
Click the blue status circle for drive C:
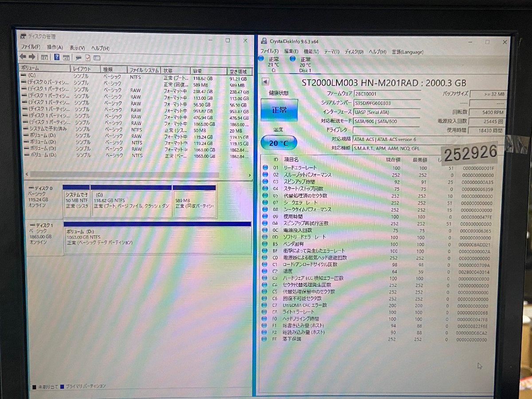click(261, 59)
